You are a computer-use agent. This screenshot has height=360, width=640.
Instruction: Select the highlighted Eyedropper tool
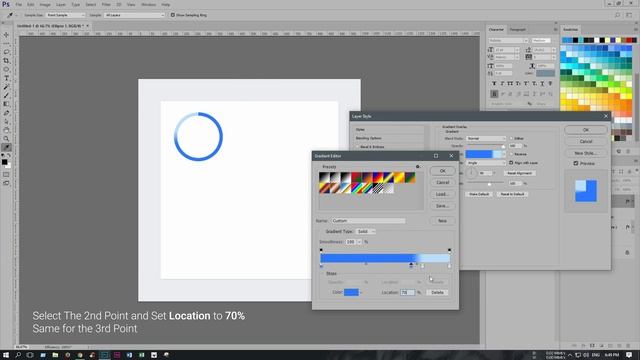point(6,147)
